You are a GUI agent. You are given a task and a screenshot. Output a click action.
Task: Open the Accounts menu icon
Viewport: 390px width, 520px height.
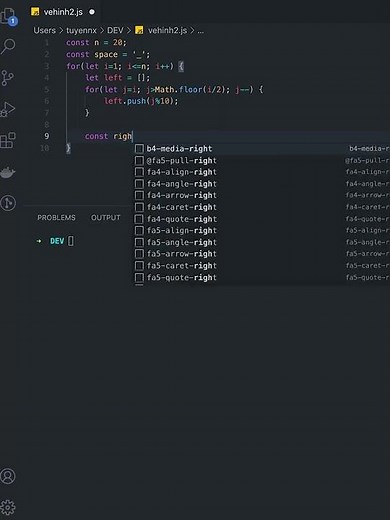point(8,476)
